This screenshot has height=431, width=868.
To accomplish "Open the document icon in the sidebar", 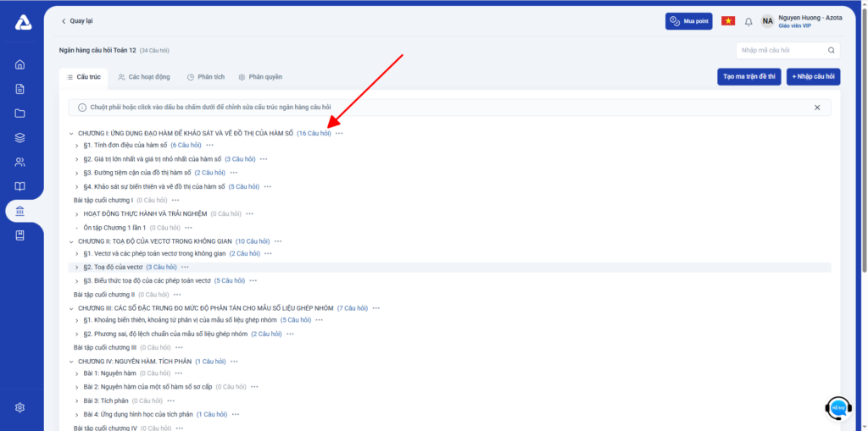I will pos(20,89).
